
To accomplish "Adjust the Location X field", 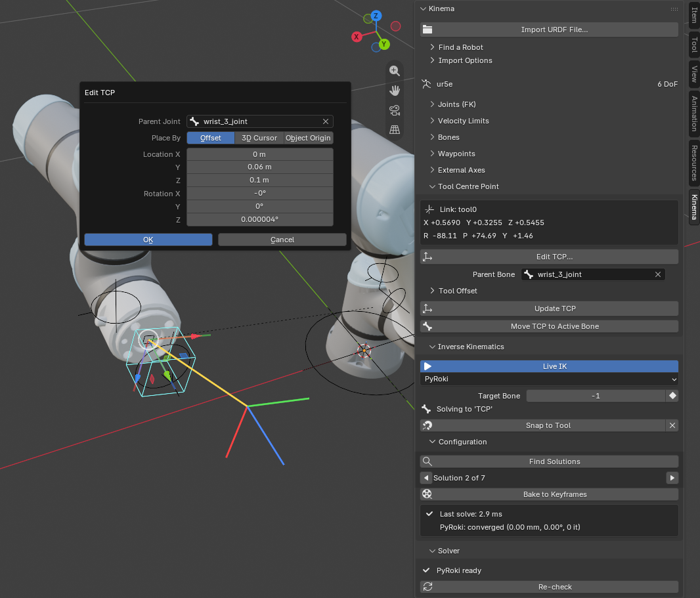I will pos(260,154).
